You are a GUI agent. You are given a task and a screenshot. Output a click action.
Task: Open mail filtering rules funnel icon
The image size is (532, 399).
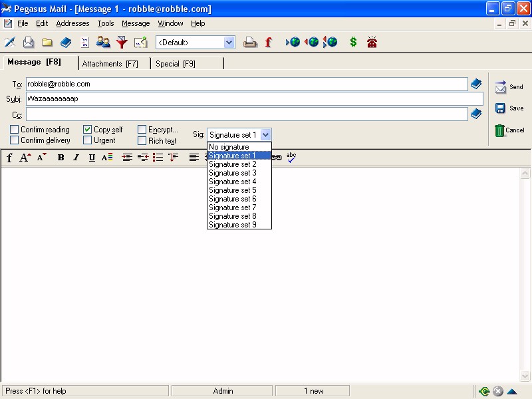(122, 43)
